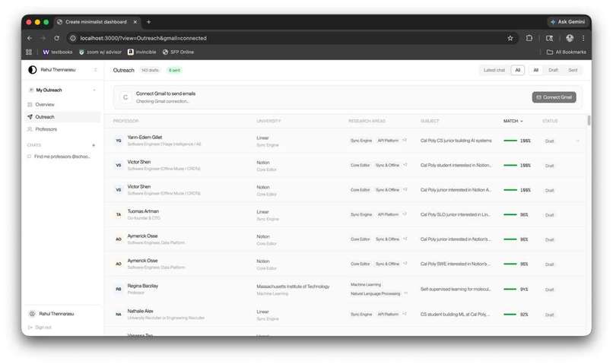Open the invincible bookmark

pos(142,52)
